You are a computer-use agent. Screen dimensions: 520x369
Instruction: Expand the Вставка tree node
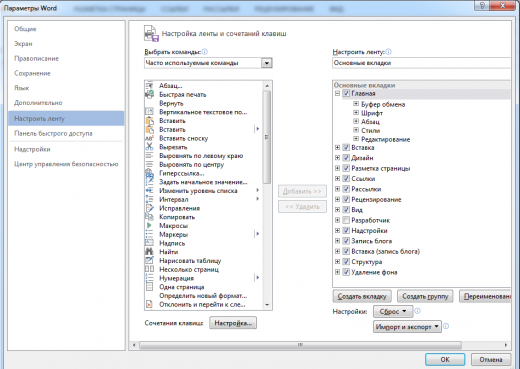[337, 147]
